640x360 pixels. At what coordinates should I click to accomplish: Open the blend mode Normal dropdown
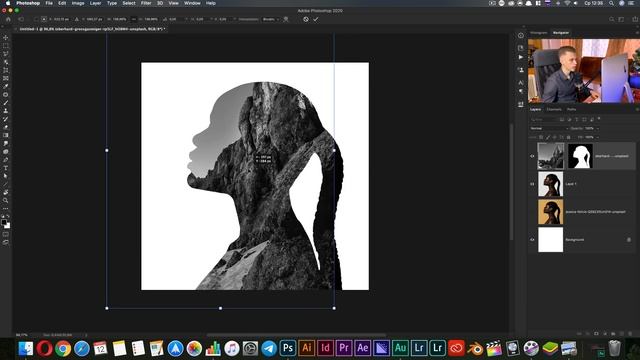coord(549,128)
